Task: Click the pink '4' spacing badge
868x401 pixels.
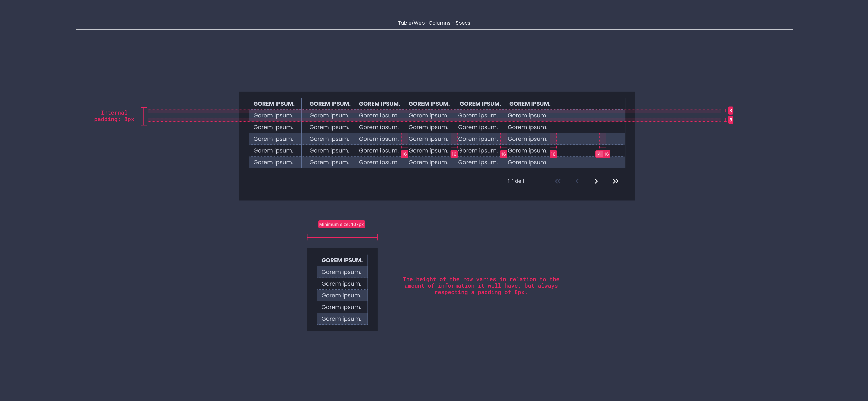Action: pos(599,154)
